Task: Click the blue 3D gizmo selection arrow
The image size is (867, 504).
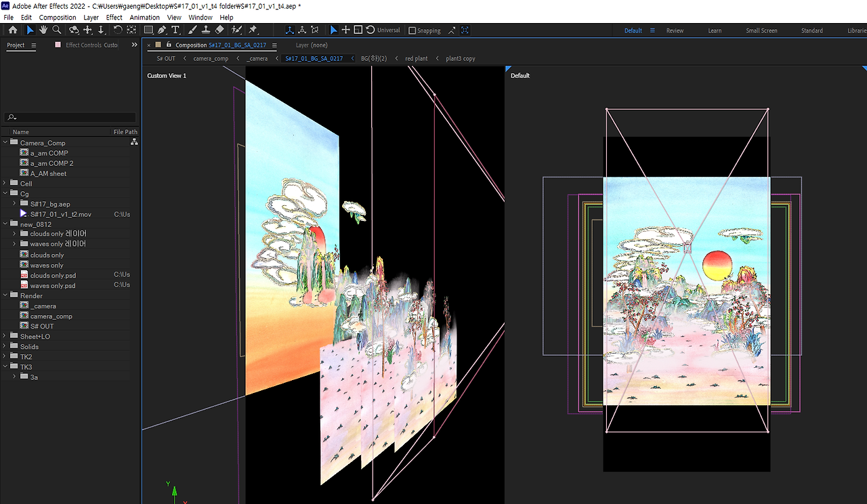Action: click(333, 30)
